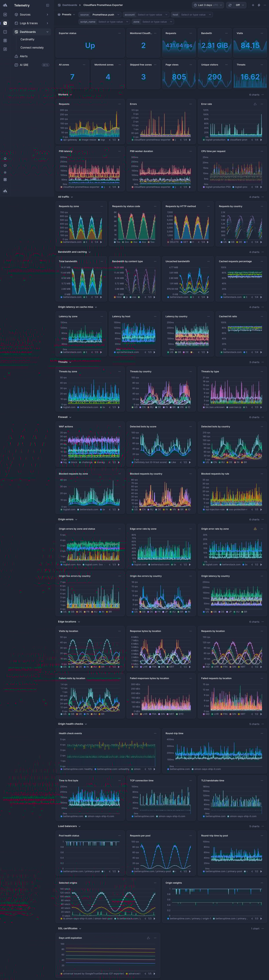Click Cloudflare Prometheus Exporter title
The height and width of the screenshot is (980, 269).
[103, 5]
